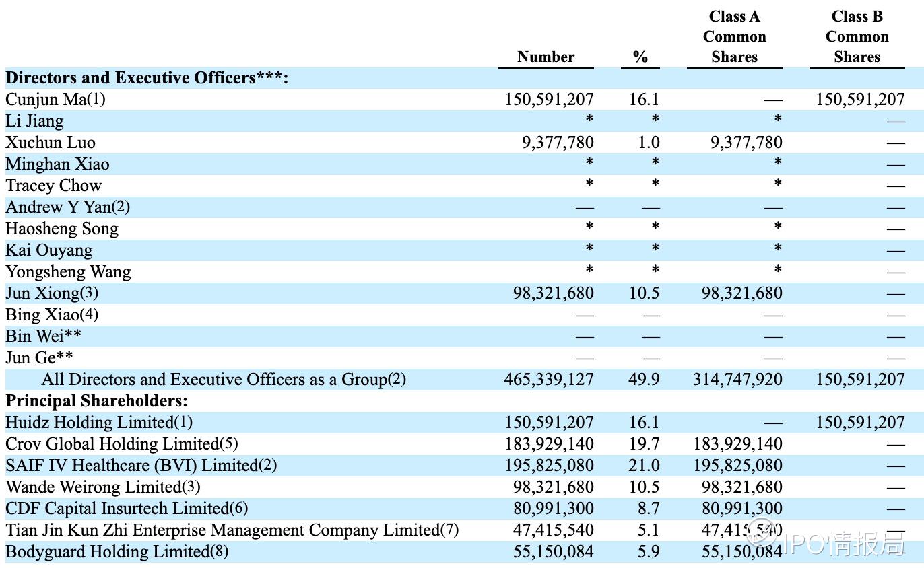Image resolution: width=924 pixels, height=568 pixels.
Task: Click the 8.7 percentage value
Action: [649, 509]
